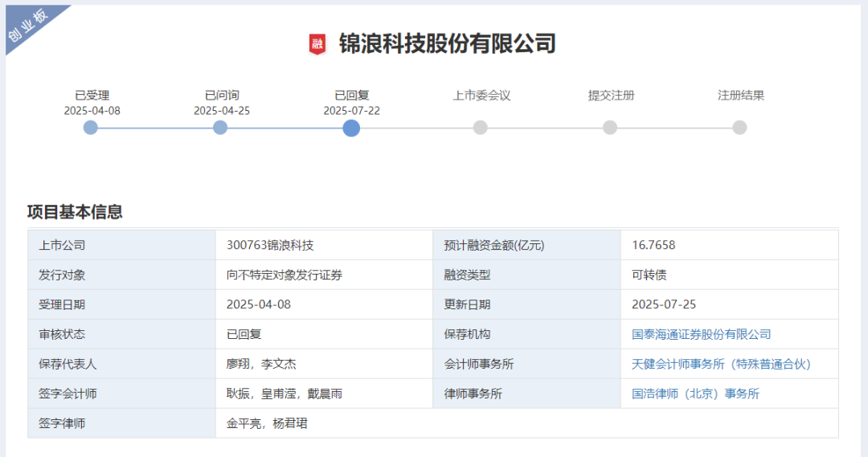Select the 已回复 active timeline node

351,128
